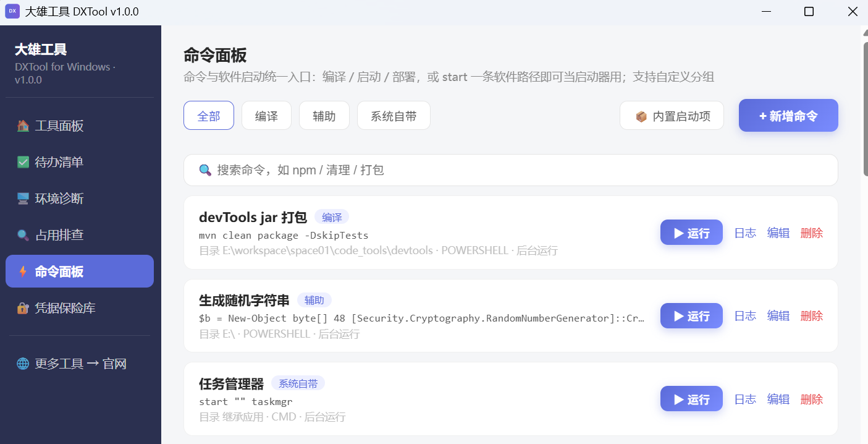Open 环境诊断 from the sidebar
Viewport: 868px width, 444px height.
click(x=80, y=199)
